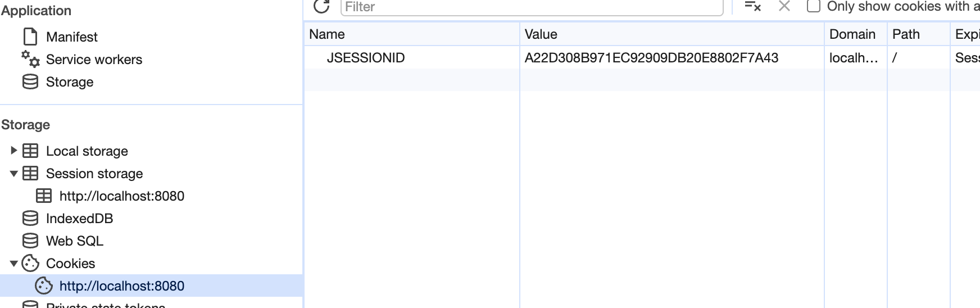
Task: Click the IndexedDB database icon
Action: point(30,219)
